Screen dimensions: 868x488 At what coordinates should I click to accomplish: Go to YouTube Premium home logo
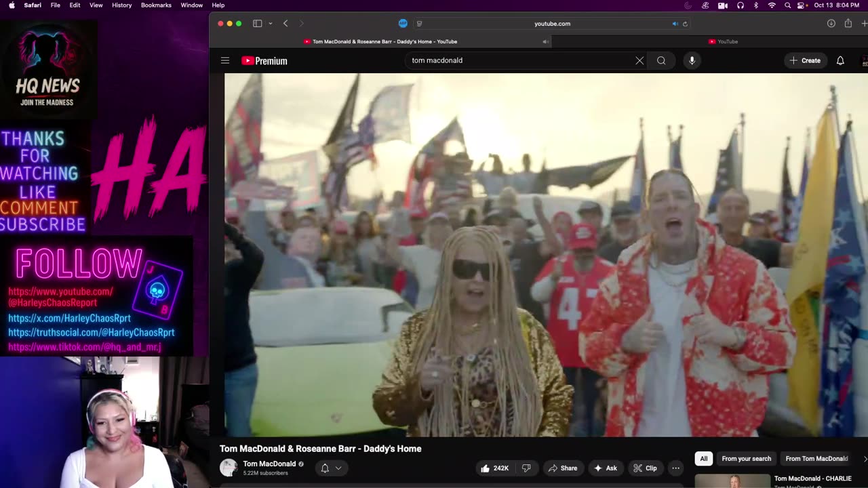(264, 60)
